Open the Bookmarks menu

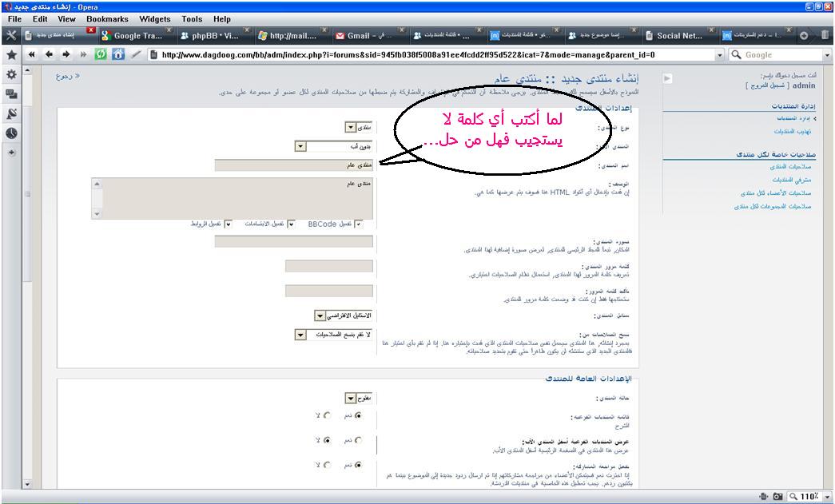(x=107, y=19)
